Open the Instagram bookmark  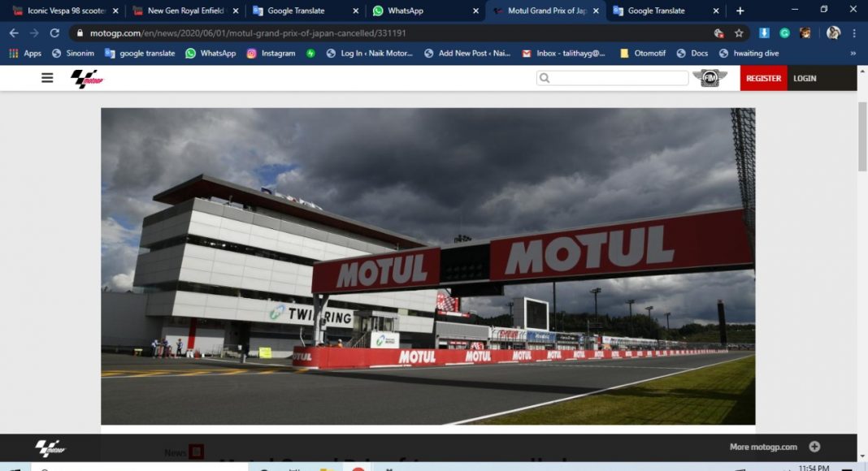pyautogui.click(x=271, y=54)
